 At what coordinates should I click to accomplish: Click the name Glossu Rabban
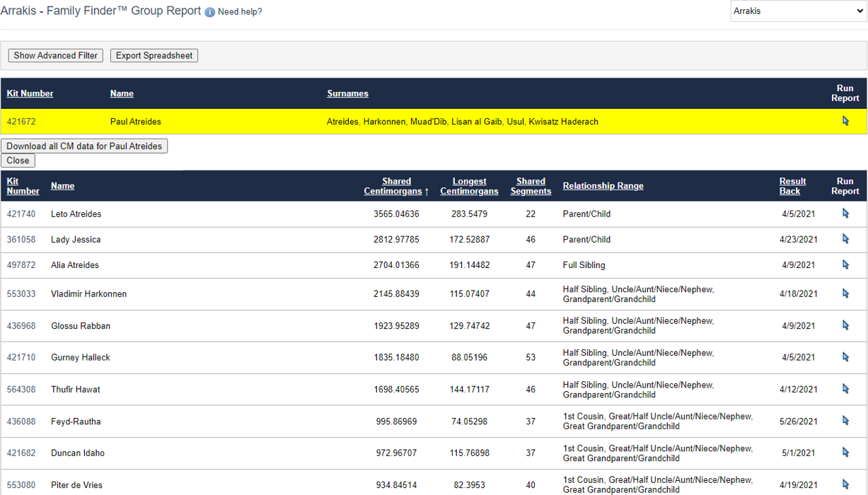click(81, 326)
